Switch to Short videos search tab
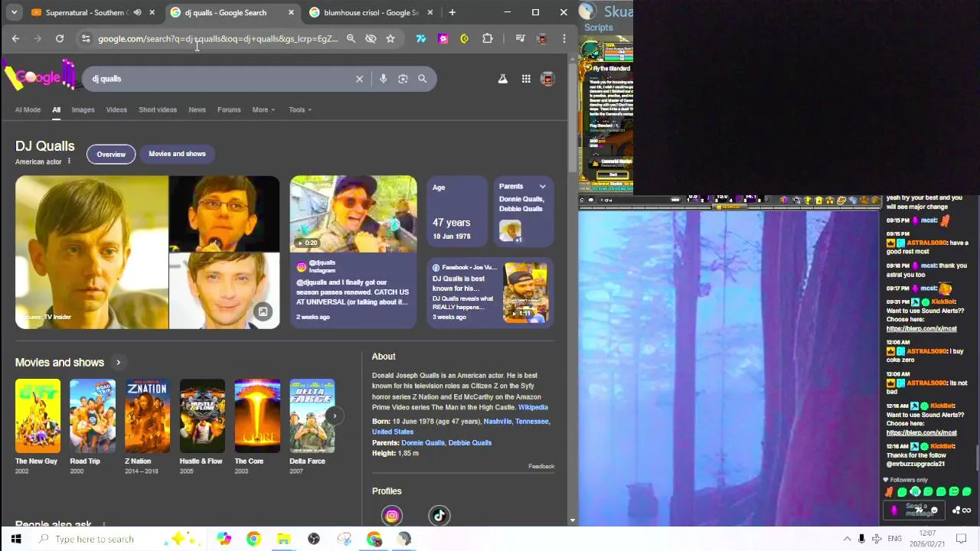Viewport: 980px width, 551px height. coord(158,109)
